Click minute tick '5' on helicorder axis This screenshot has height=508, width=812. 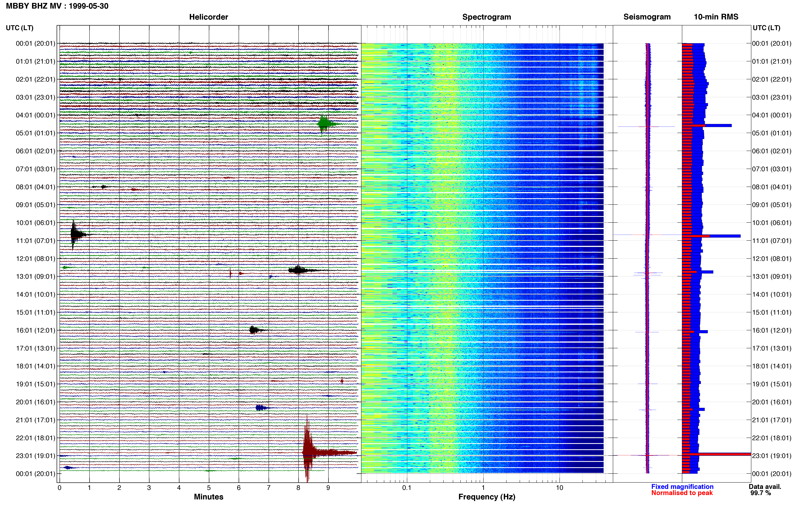tap(209, 488)
